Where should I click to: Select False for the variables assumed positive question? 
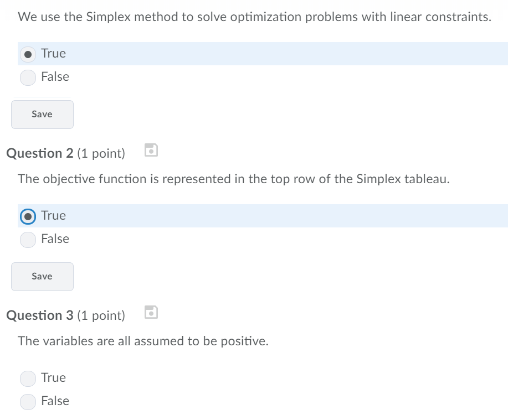point(28,401)
